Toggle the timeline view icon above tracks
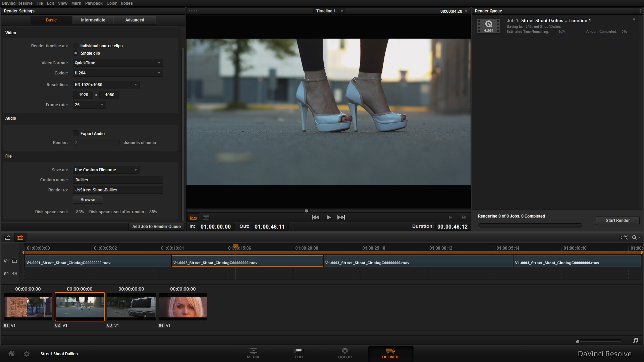 pyautogui.click(x=7, y=237)
